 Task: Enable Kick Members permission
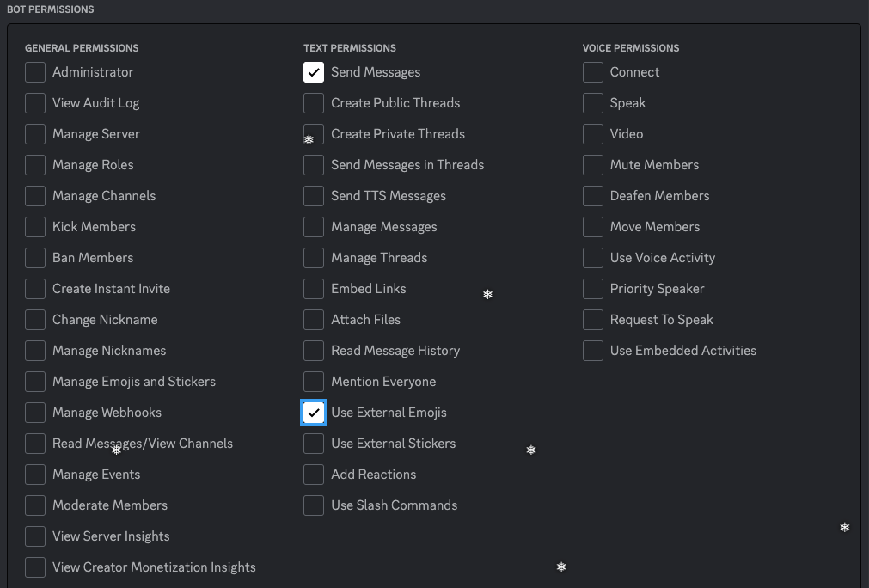(34, 227)
